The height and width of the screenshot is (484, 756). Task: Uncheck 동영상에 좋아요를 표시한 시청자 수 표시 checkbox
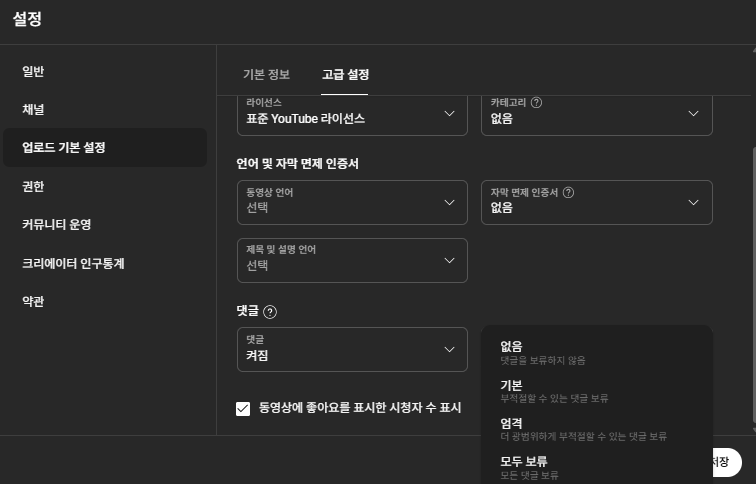tap(243, 408)
